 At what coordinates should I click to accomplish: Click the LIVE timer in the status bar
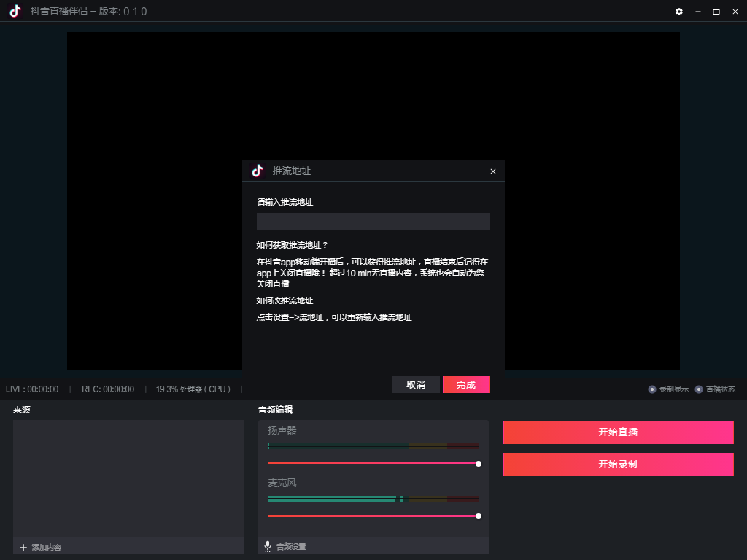(32, 389)
